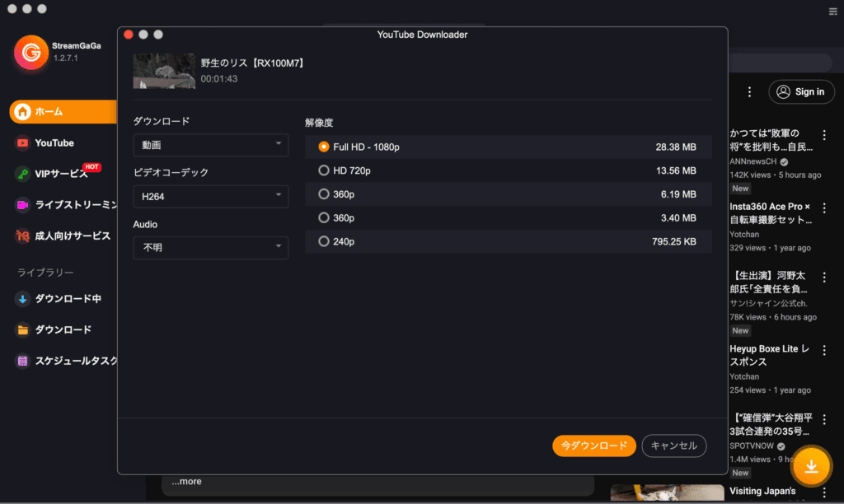Click the SPOTVNOW channel name
This screenshot has height=504, width=844.
coord(752,446)
